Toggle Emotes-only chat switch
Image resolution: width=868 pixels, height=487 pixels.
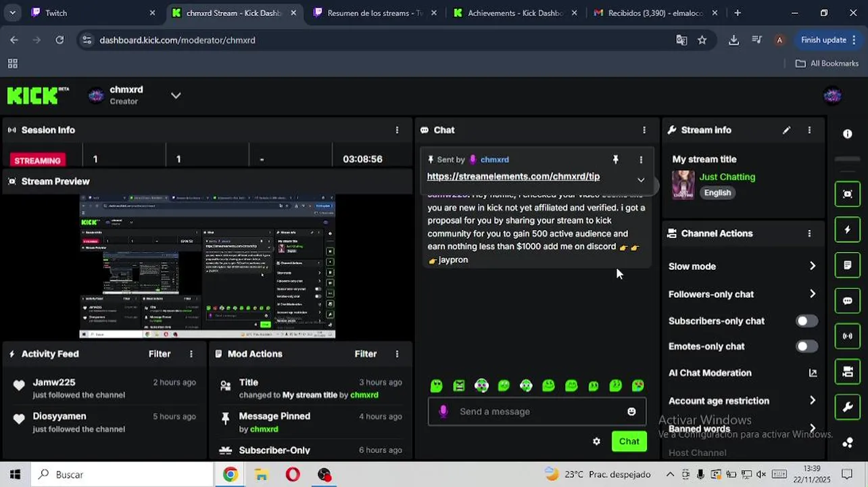pyautogui.click(x=806, y=346)
